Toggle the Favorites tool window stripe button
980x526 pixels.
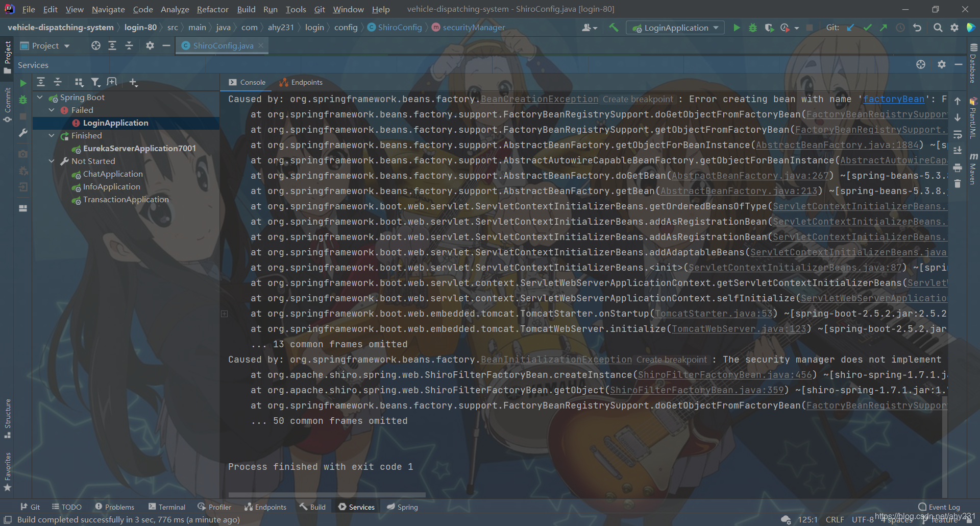(x=7, y=471)
